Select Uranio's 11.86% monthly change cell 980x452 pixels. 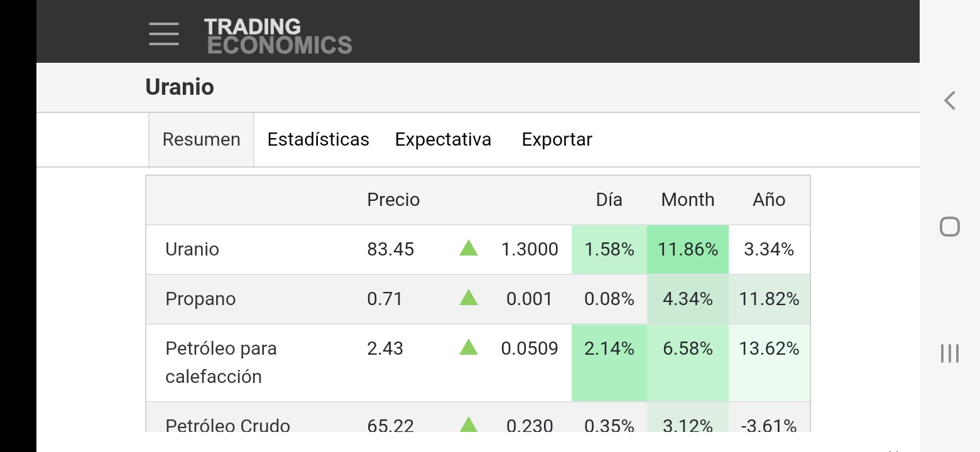point(688,249)
